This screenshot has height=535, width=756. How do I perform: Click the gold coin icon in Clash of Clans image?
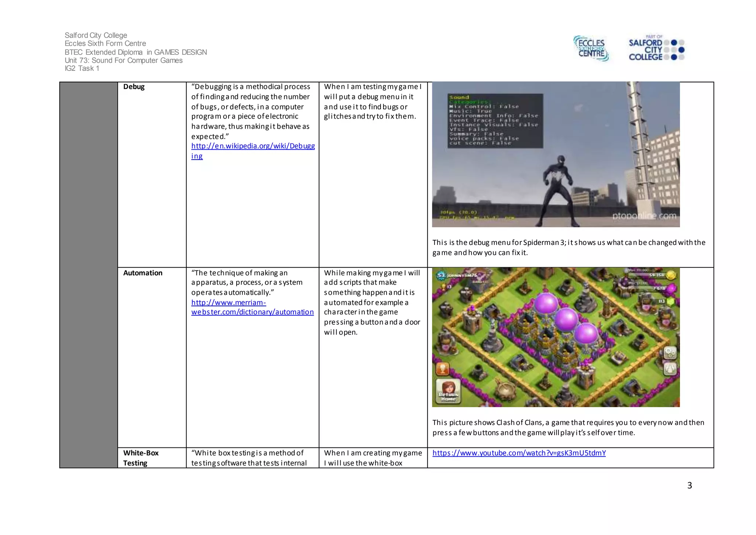671,275
